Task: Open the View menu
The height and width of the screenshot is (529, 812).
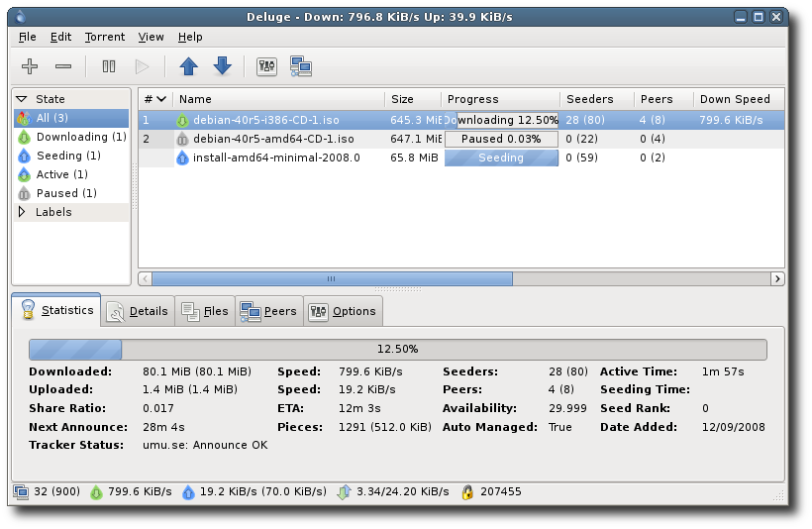Action: click(151, 37)
